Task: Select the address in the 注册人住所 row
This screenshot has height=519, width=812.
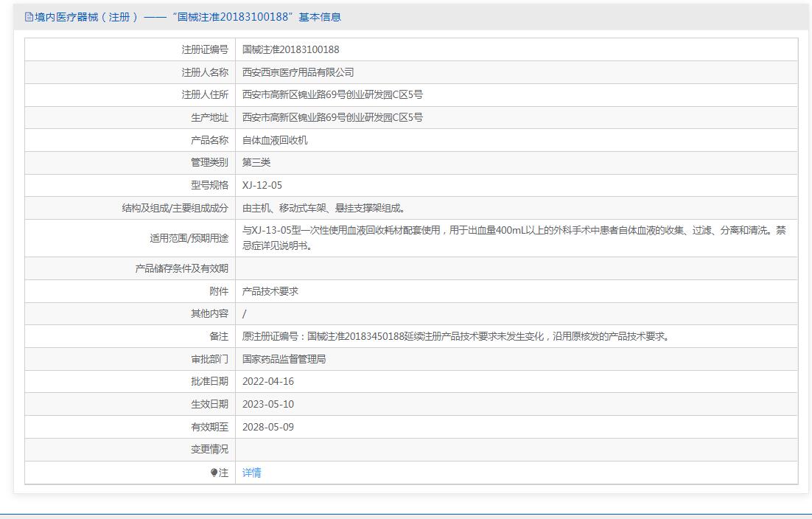Action: pyautogui.click(x=332, y=95)
